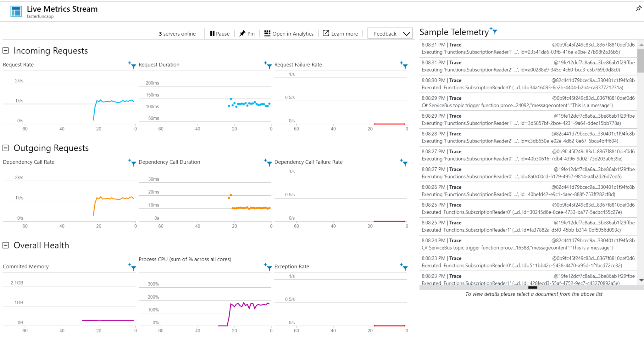Pin the page using the top-right pin icon

638,8
